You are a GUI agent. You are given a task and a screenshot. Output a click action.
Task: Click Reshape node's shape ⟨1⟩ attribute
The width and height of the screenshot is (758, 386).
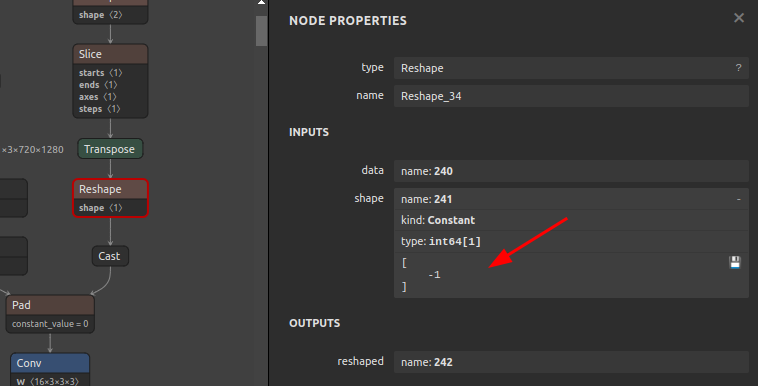point(101,208)
